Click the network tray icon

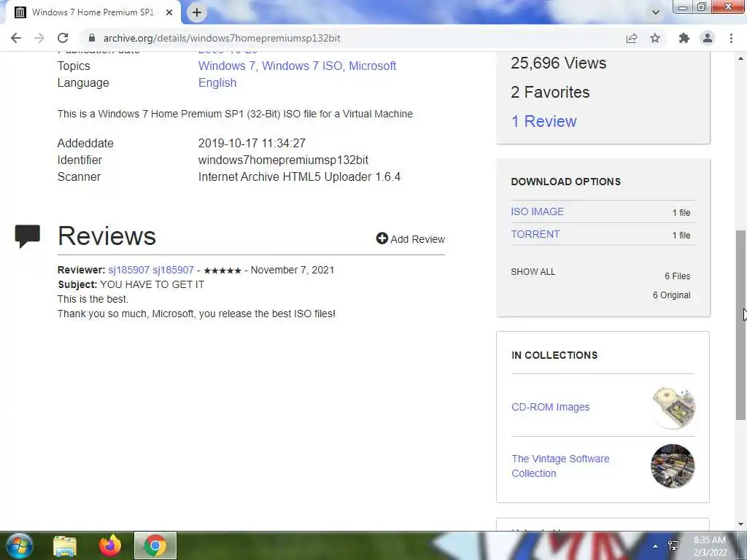pos(673,545)
